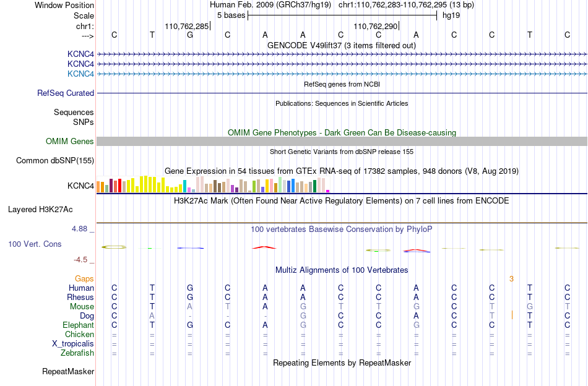
Task: Click the Multiz Alignments of 100 Vertebrates title
Action: 342,270
